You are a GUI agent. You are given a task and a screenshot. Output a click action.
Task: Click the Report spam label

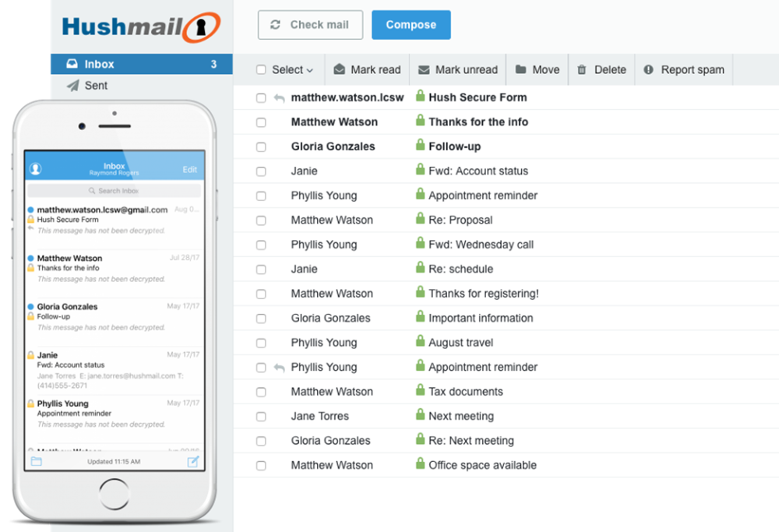693,69
